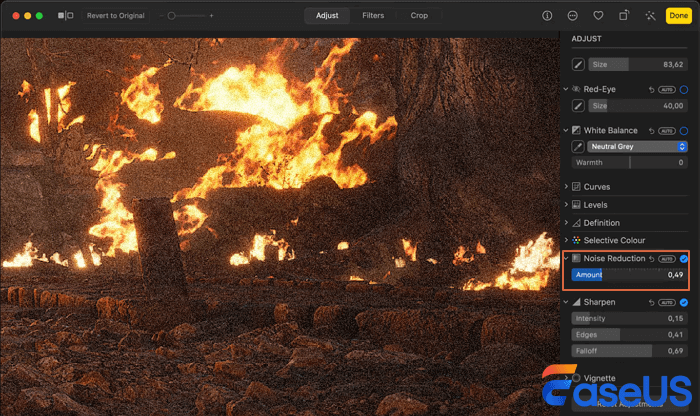The height and width of the screenshot is (416, 700).
Task: Click the Noise Reduction section icon
Action: click(576, 258)
